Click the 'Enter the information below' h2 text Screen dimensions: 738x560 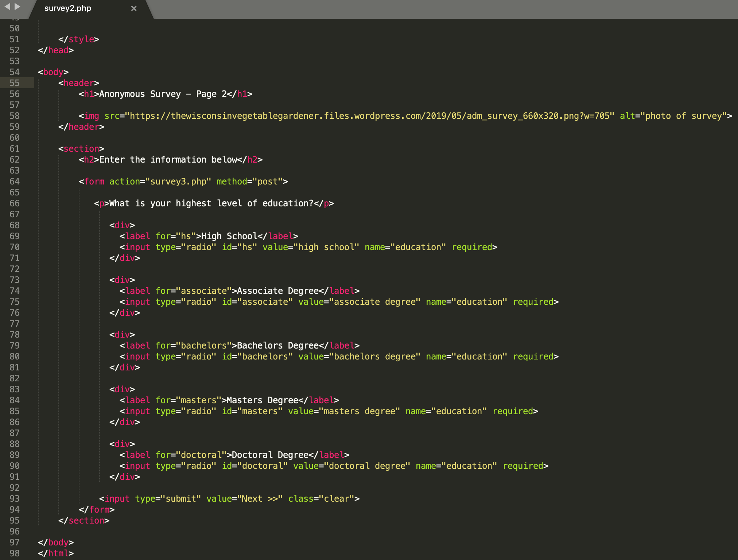point(168,160)
